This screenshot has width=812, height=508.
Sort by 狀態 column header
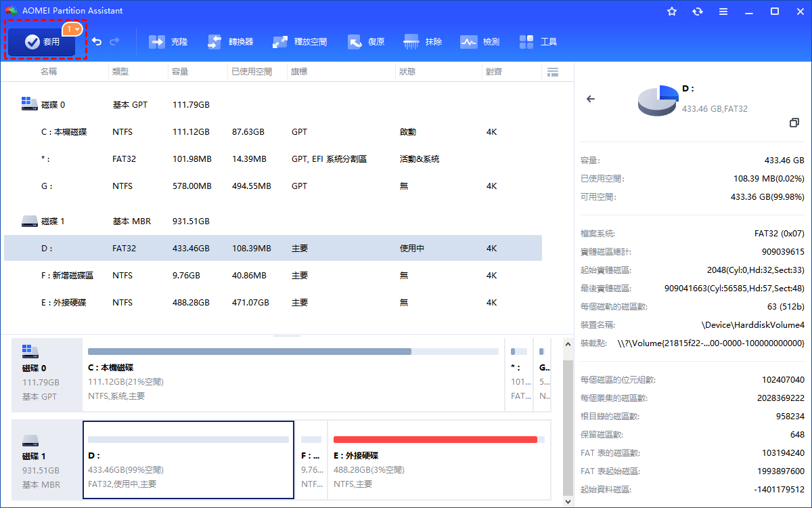407,71
